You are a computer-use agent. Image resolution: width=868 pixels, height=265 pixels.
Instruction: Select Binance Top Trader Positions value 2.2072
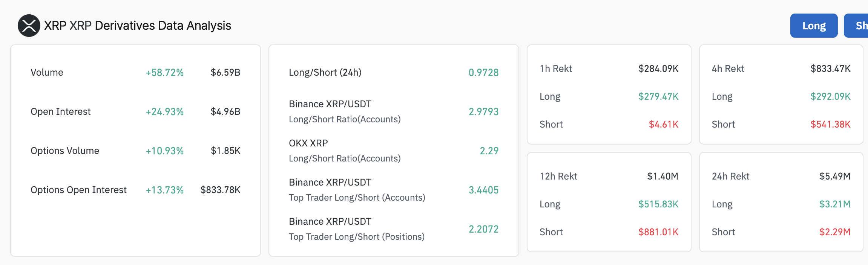tap(483, 229)
